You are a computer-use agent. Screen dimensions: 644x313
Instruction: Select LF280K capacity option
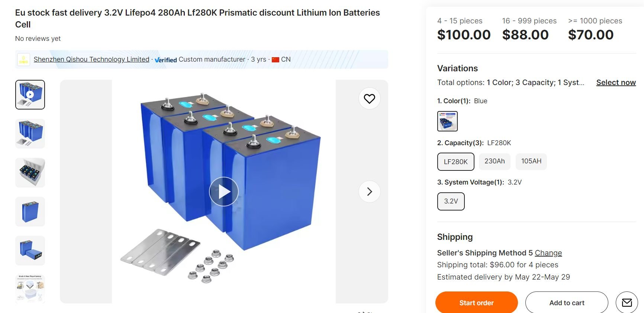click(x=455, y=162)
